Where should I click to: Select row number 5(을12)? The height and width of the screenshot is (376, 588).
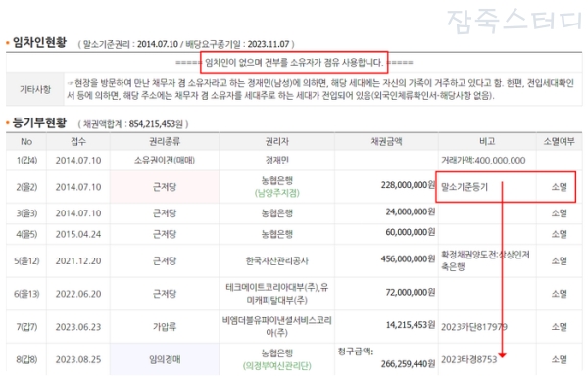pos(26,260)
